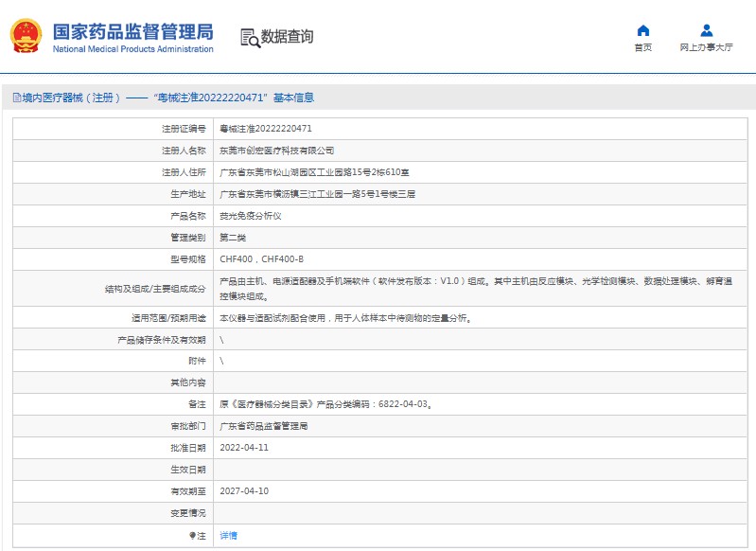
Task: Click the 变更情况 row label
Action: pyautogui.click(x=188, y=513)
